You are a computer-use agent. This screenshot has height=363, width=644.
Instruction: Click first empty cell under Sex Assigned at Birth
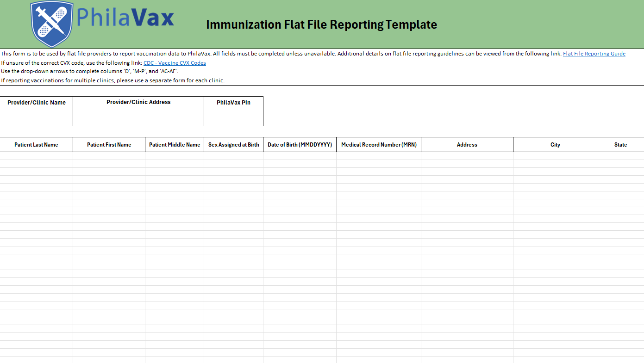coord(233,156)
